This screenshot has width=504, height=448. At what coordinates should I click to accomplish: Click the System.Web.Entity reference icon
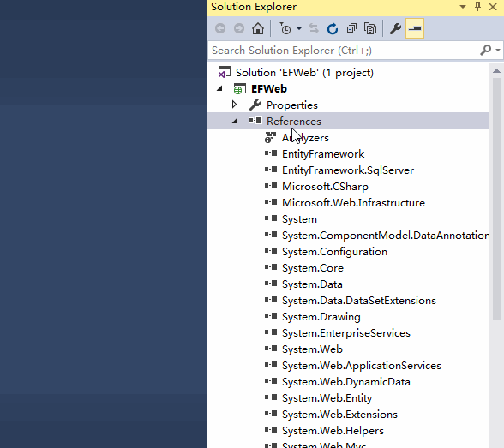pyautogui.click(x=271, y=397)
